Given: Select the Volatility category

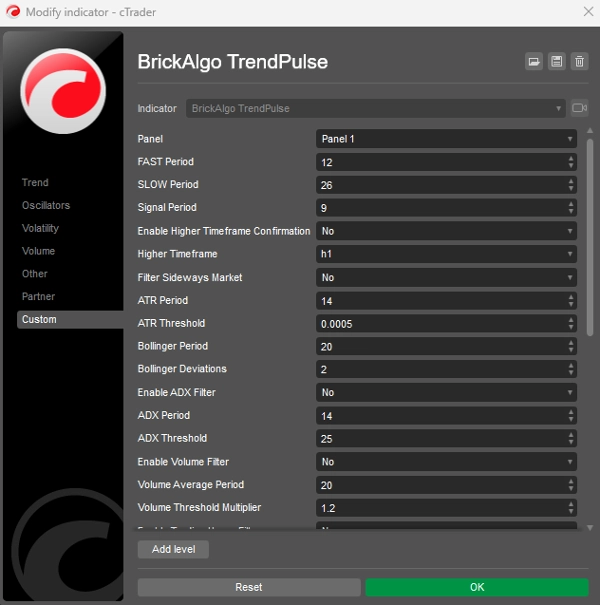Looking at the screenshot, I should tap(40, 228).
